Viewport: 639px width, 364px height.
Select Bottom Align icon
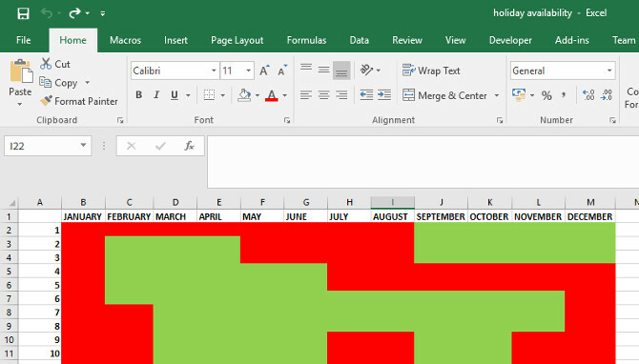[341, 70]
